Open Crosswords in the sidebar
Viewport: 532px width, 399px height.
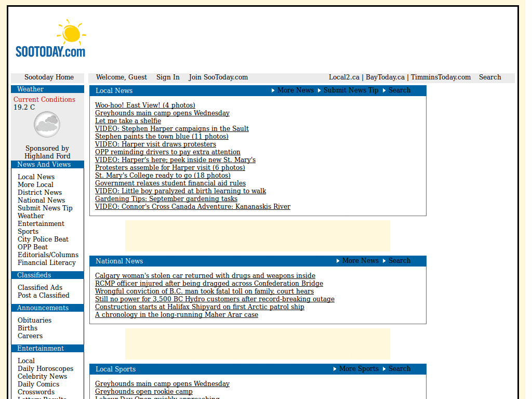pyautogui.click(x=36, y=392)
